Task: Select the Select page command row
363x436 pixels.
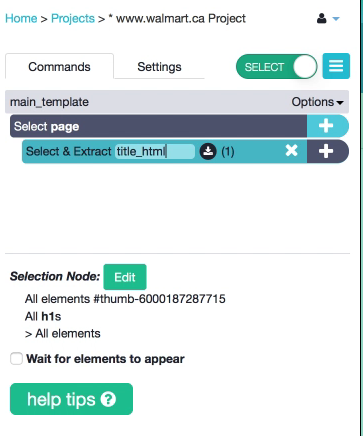Action: (158, 126)
